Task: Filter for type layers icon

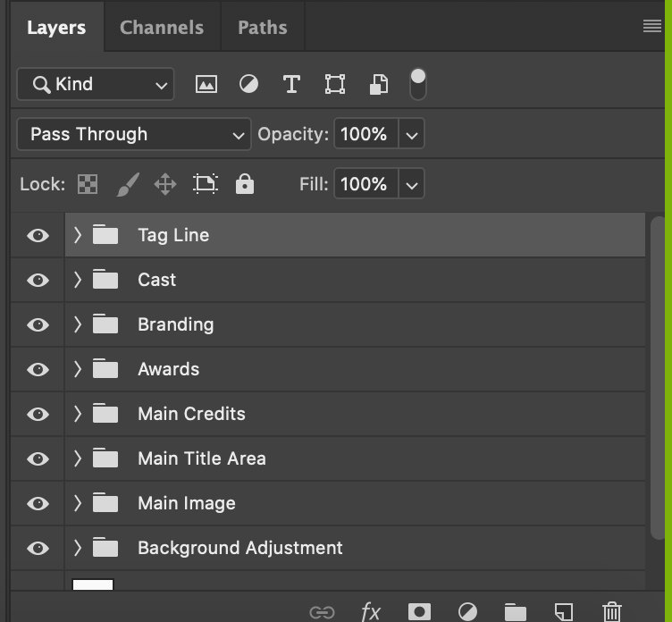Action: point(291,84)
